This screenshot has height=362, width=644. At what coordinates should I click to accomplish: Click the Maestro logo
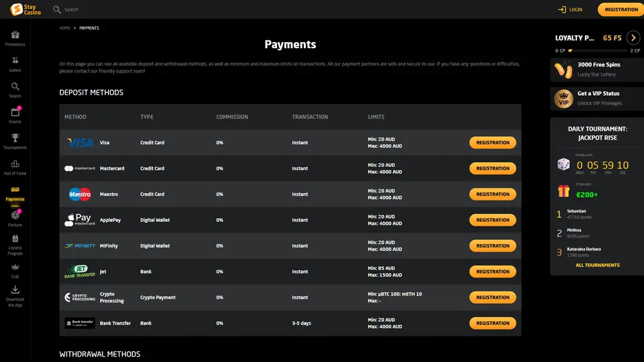[x=80, y=194]
